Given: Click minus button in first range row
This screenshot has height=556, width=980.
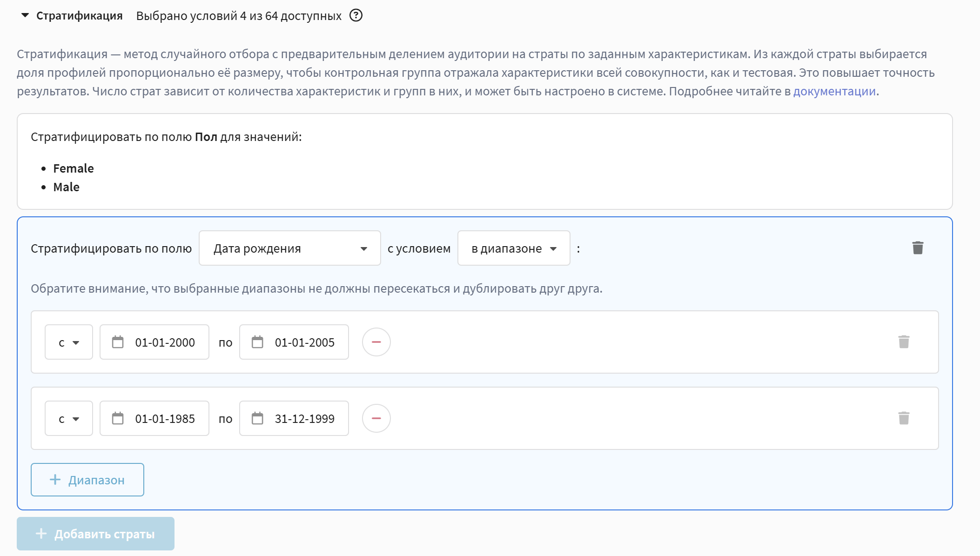Looking at the screenshot, I should tap(376, 342).
